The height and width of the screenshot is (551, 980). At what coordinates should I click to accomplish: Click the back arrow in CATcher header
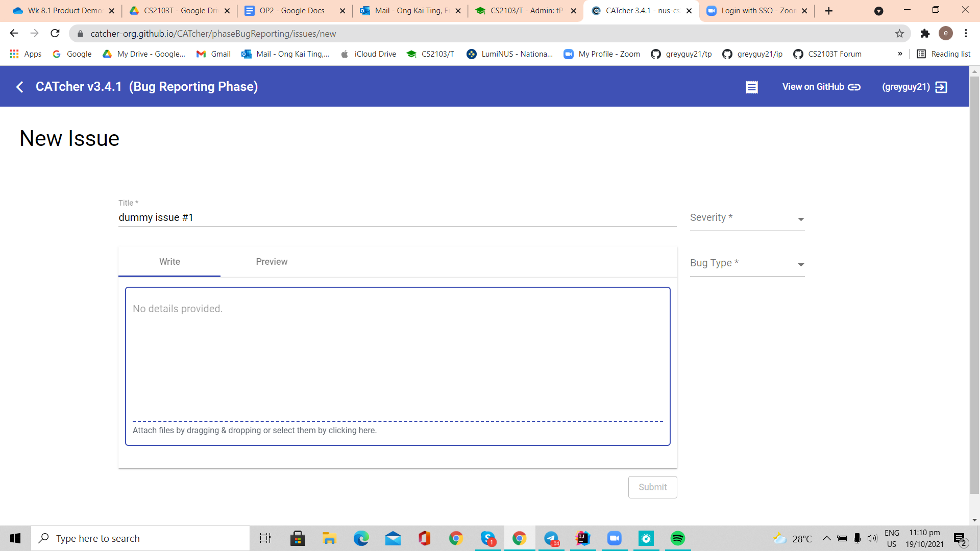tap(20, 87)
